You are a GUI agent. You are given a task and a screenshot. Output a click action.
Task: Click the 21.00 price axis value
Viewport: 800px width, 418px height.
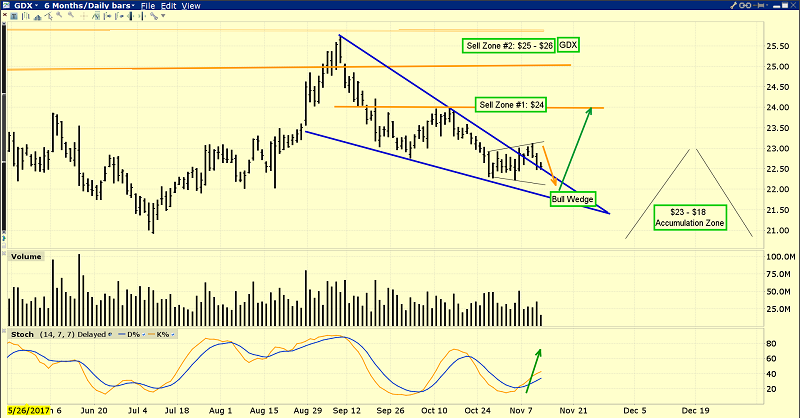pyautogui.click(x=778, y=231)
